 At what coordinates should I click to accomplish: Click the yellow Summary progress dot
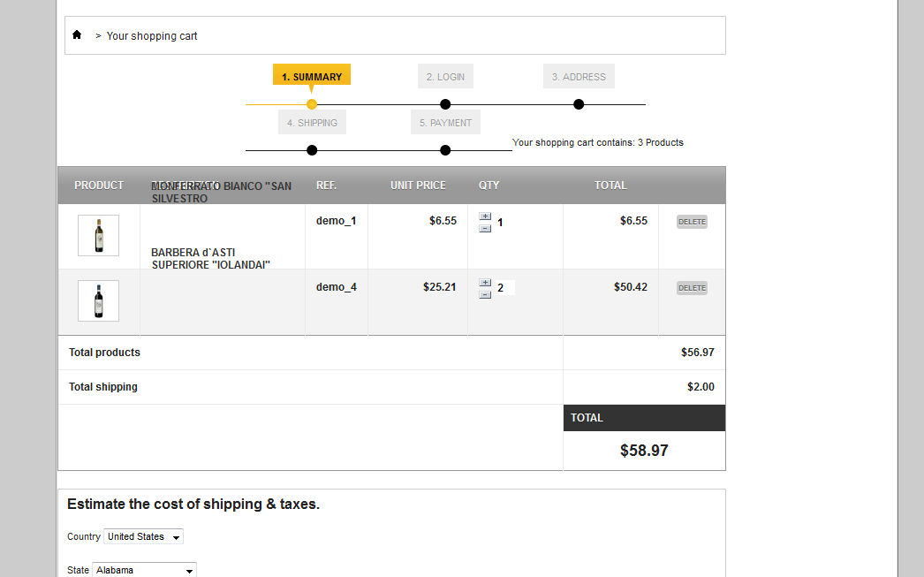[312, 104]
